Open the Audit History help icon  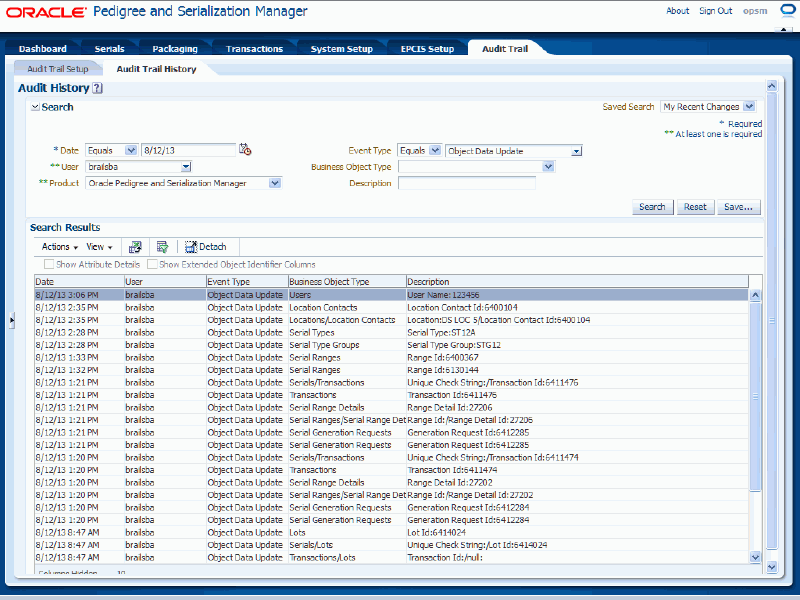[97, 88]
